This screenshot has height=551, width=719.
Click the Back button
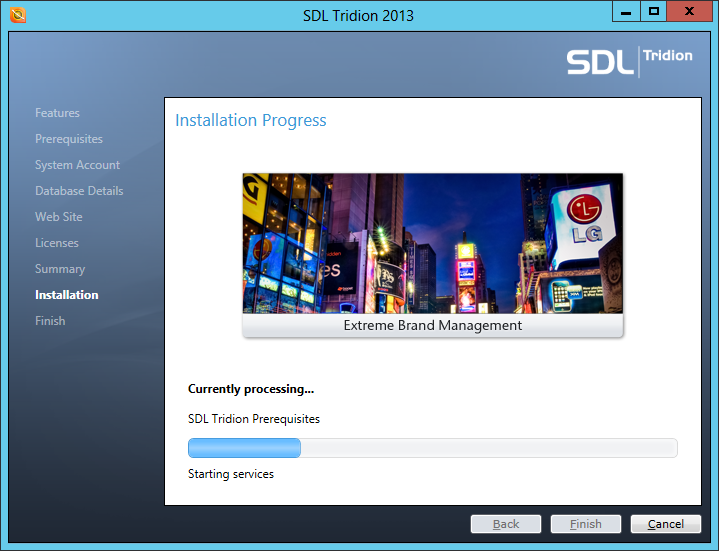(x=506, y=524)
